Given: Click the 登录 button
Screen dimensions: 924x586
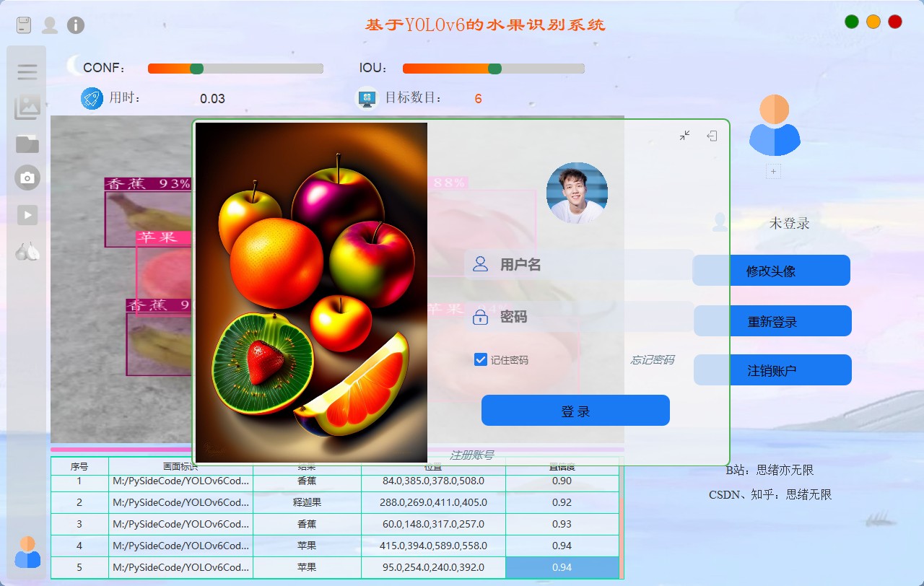Looking at the screenshot, I should [575, 411].
